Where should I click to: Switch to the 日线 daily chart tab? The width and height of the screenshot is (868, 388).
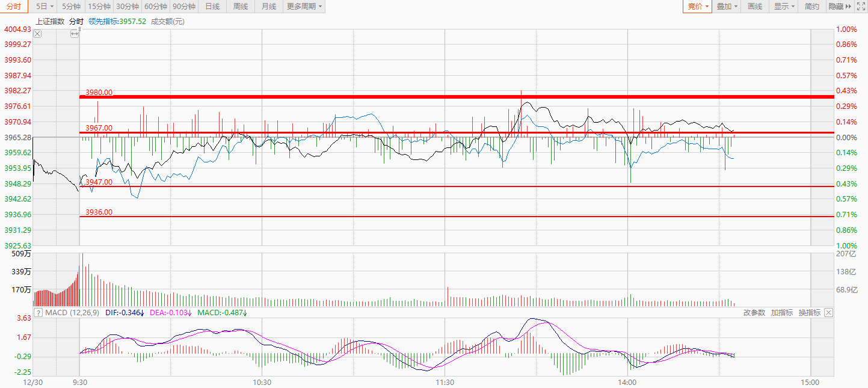tap(212, 7)
